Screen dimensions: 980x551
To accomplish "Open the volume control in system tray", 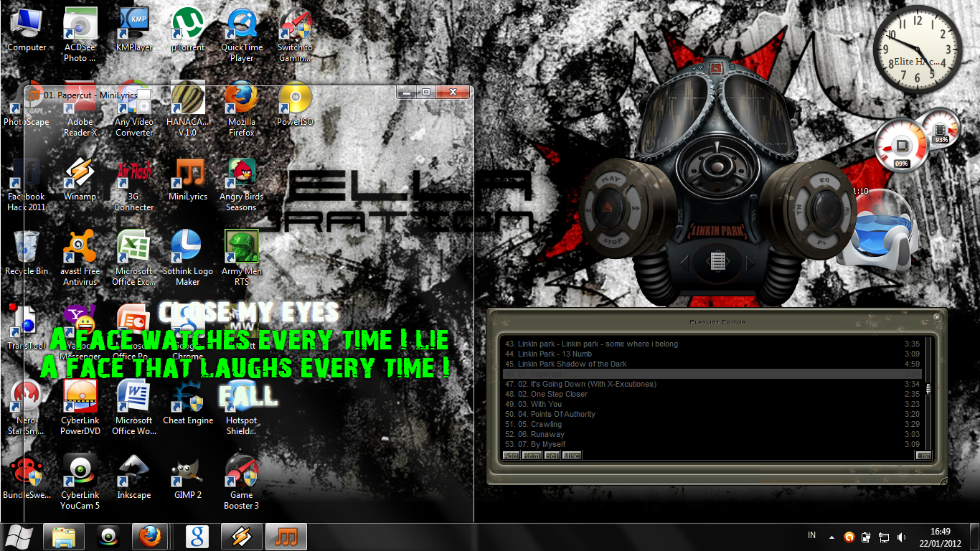I will coord(900,537).
